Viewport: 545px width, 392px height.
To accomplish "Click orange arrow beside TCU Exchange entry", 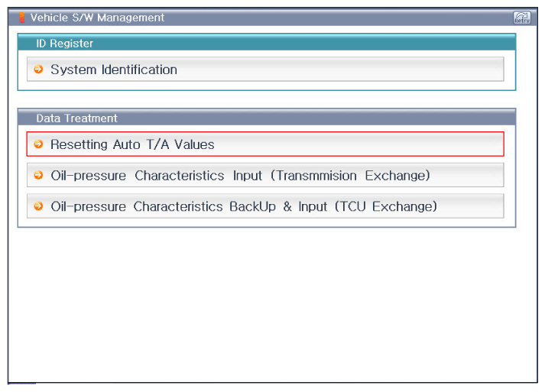I will (38, 206).
